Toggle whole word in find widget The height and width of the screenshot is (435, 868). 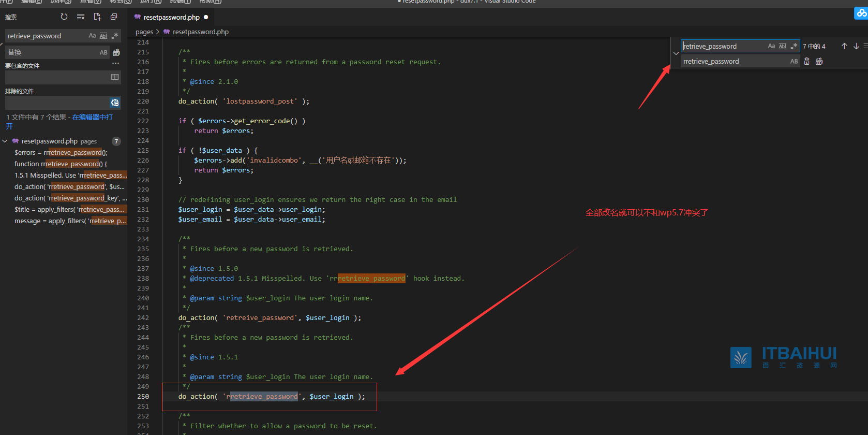[x=783, y=46]
